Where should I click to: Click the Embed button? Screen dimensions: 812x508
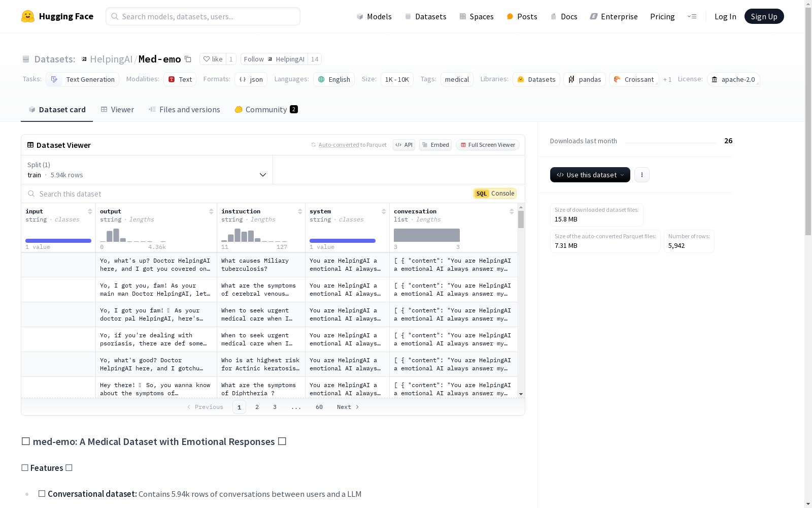(435, 145)
